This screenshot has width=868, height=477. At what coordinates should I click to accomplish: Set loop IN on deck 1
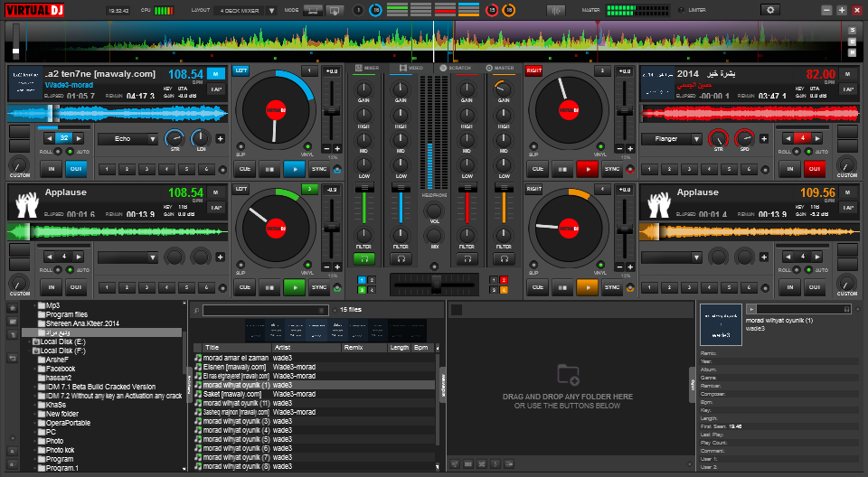click(x=52, y=169)
